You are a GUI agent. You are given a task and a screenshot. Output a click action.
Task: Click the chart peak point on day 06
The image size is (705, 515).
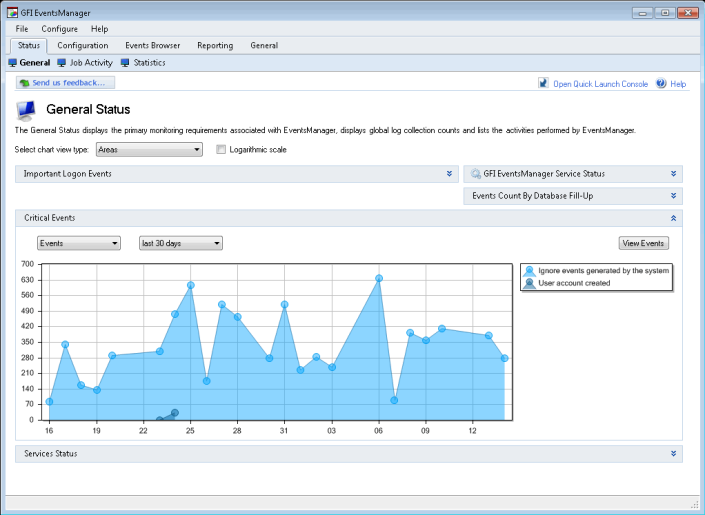pyautogui.click(x=379, y=278)
